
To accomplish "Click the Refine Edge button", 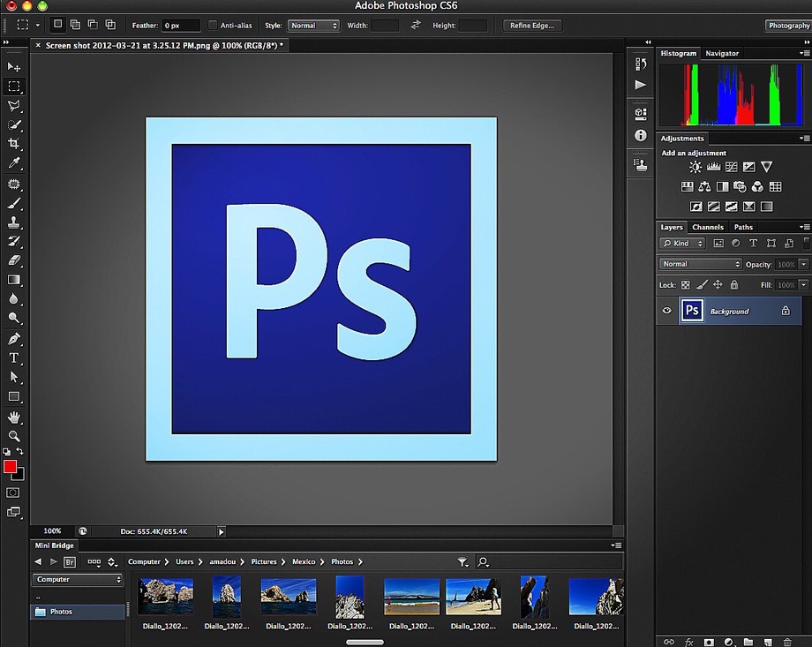I will tap(531, 25).
